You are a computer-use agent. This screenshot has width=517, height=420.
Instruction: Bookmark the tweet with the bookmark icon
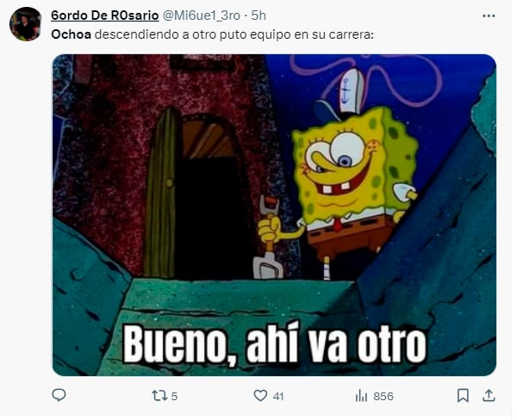click(463, 395)
